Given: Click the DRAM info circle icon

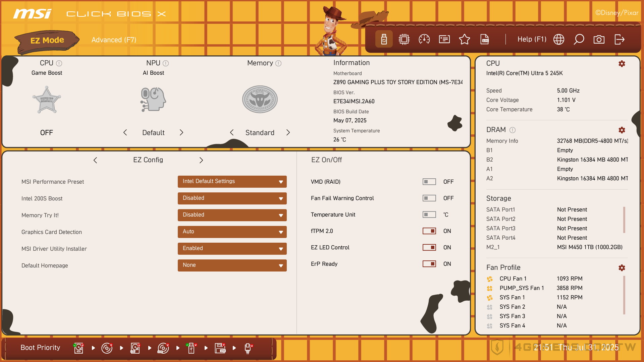Looking at the screenshot, I should tap(513, 130).
